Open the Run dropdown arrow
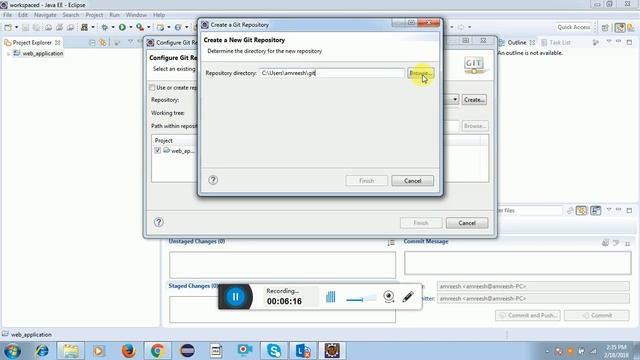The image size is (640, 360). click(130, 27)
